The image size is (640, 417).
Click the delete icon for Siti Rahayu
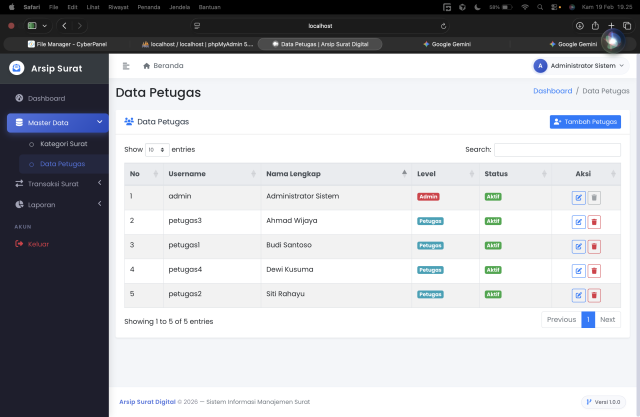pyautogui.click(x=594, y=295)
